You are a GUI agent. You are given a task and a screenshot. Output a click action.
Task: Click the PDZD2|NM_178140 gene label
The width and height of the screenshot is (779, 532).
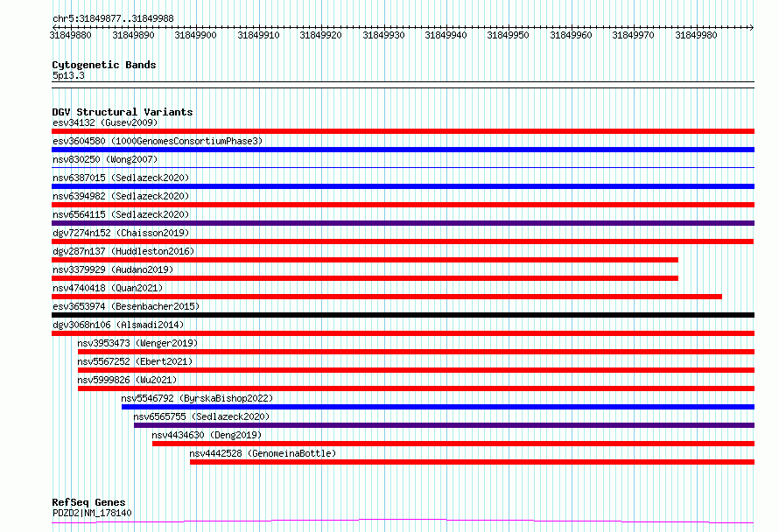92,513
